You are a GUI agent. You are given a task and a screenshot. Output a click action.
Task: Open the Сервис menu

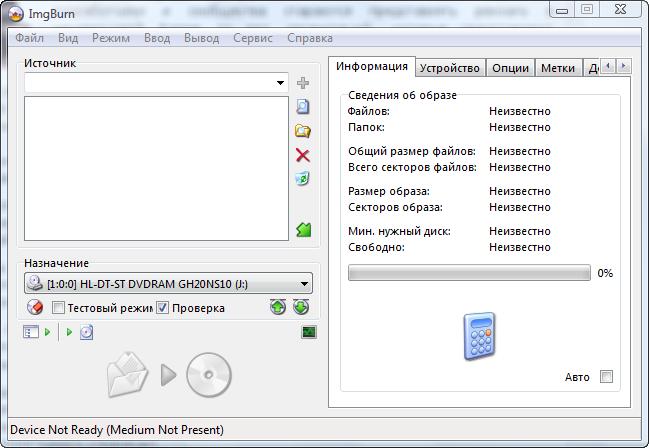(253, 38)
